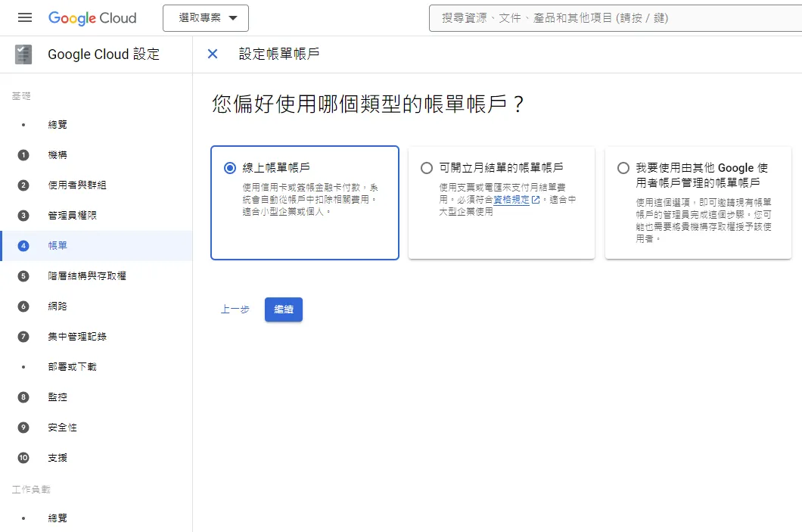Open 部署或下載 in sidebar
The height and width of the screenshot is (532, 802).
tap(72, 367)
